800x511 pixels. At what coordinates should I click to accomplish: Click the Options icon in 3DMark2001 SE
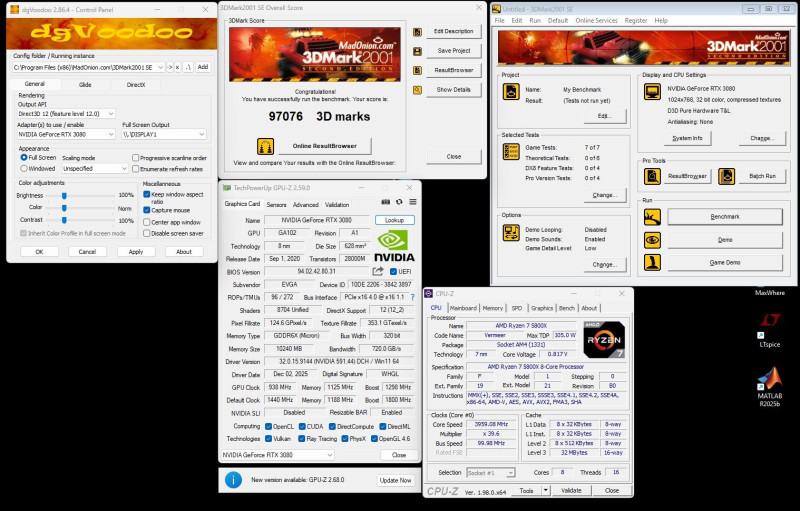pyautogui.click(x=511, y=233)
